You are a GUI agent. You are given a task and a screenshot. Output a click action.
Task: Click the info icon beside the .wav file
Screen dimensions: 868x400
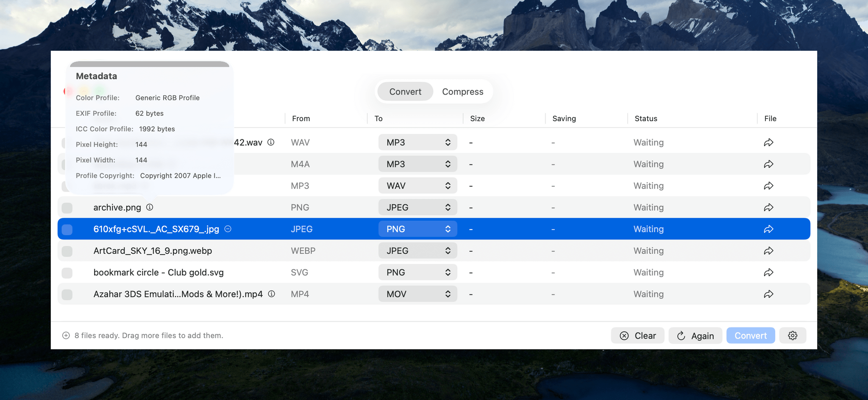point(271,142)
